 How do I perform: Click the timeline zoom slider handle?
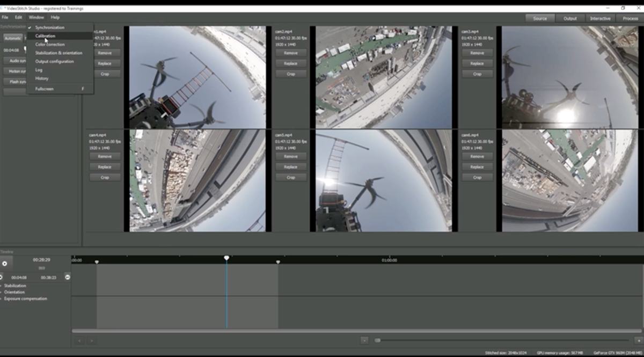coord(377,340)
